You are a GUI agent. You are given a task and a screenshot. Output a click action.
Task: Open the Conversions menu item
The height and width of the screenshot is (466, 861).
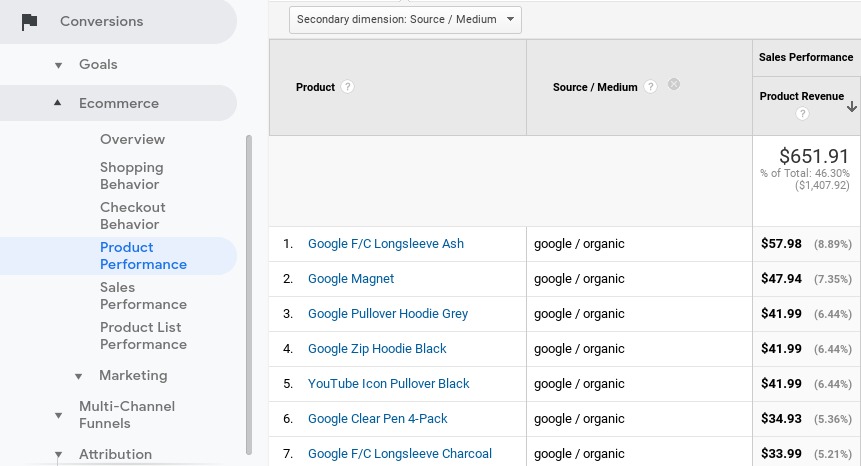(102, 21)
